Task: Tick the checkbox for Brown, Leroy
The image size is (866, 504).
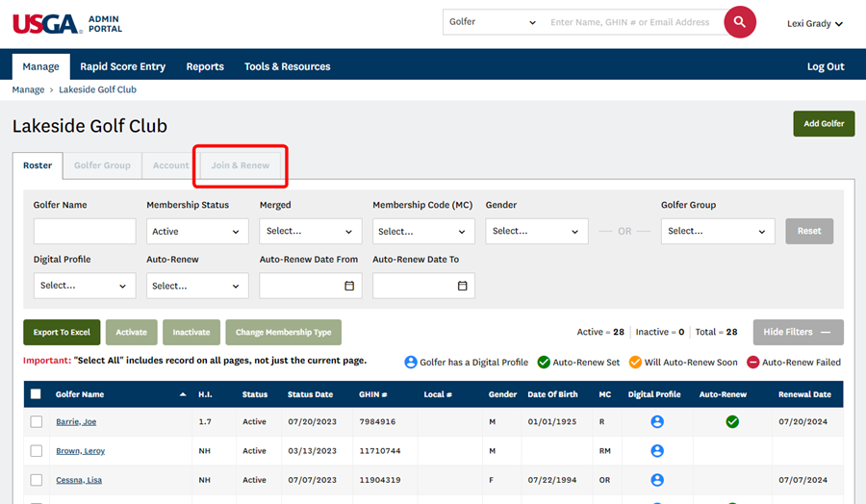Action: click(37, 450)
